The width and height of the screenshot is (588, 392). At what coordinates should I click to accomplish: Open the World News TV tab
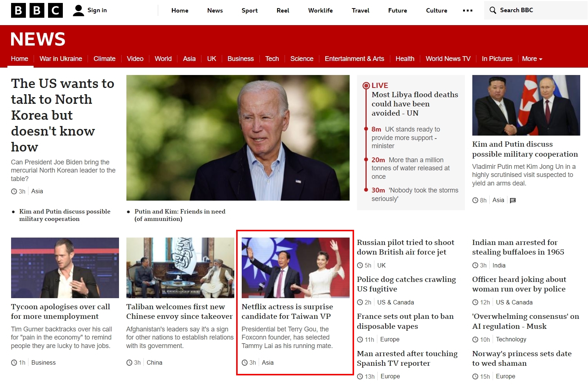coord(448,59)
